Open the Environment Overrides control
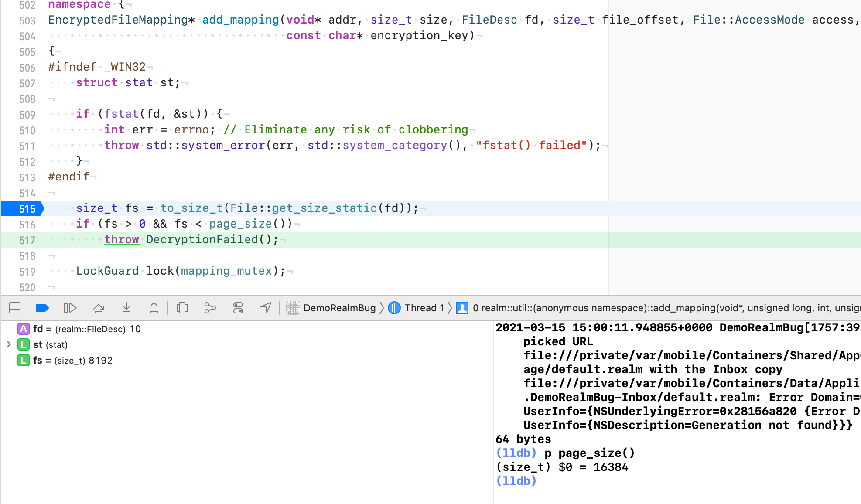Image resolution: width=861 pixels, height=504 pixels. pos(238,308)
